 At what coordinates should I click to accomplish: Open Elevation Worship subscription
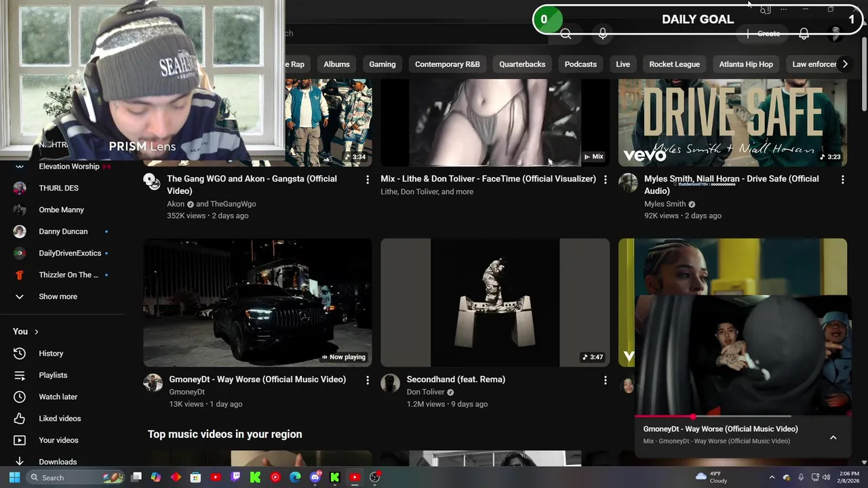coord(62,166)
